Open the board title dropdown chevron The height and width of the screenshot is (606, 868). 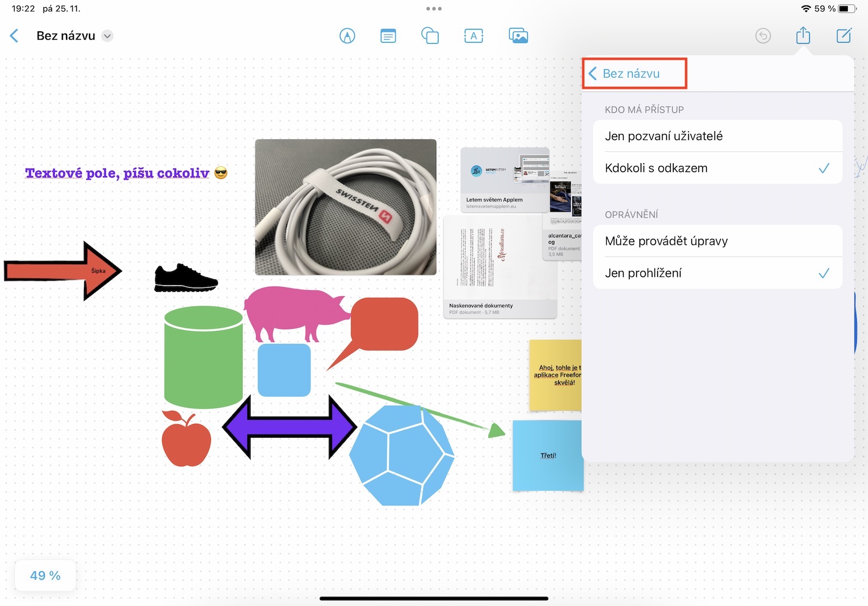coord(108,36)
